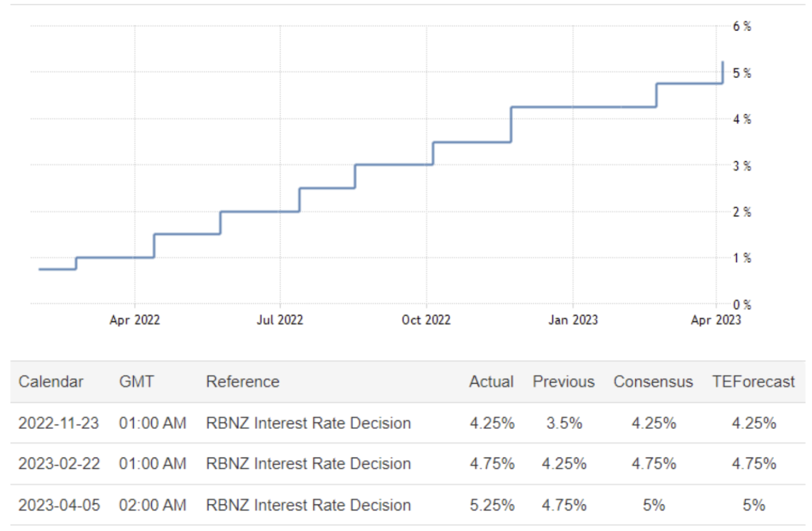Click the Jul 2022 axis label
Screen dimensions: 812x531
[280, 320]
